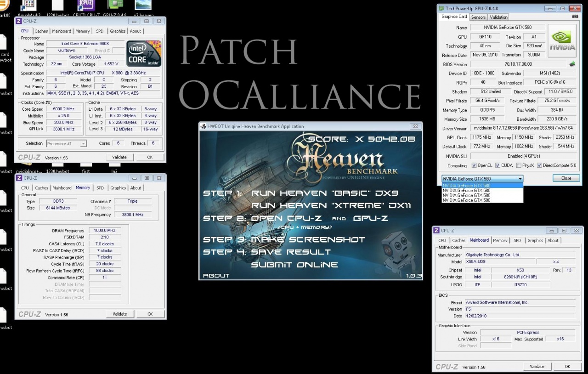Click the BIOS save chip icon in GPU-Z

point(572,64)
